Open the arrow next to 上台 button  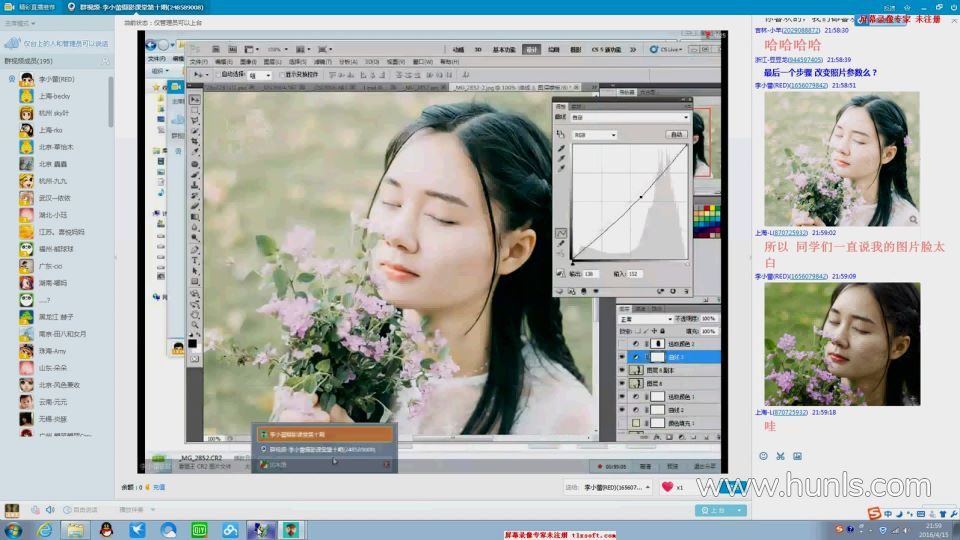coord(740,510)
